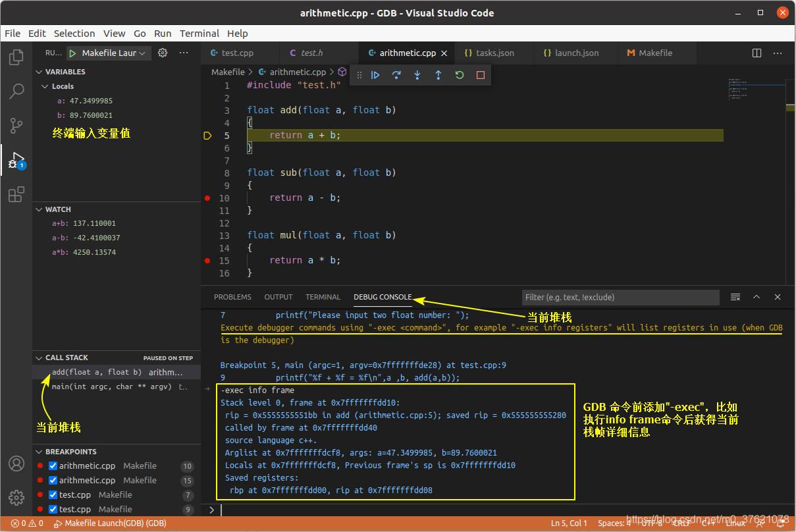
Task: Open the Manage gear in the activity bar
Action: [16, 497]
